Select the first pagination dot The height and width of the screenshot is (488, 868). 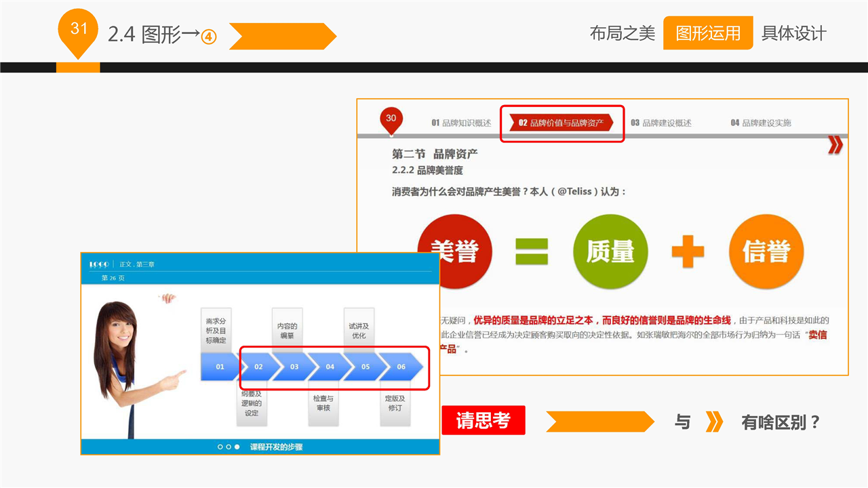click(220, 447)
